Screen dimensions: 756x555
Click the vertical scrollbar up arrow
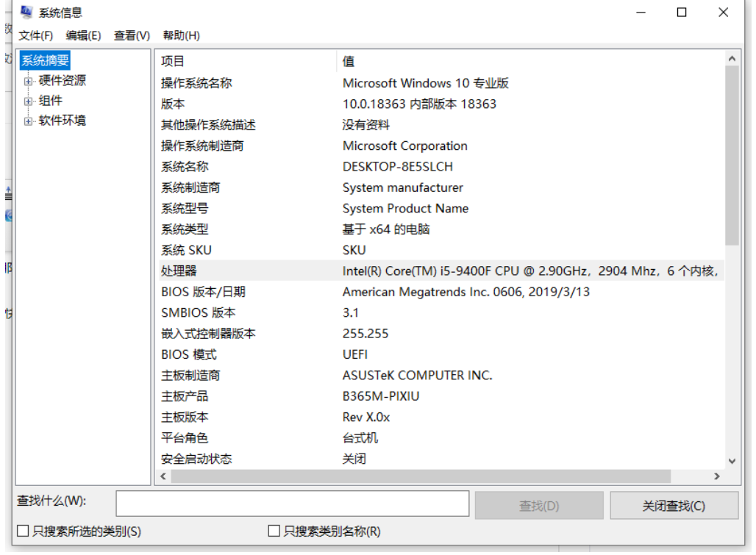[x=731, y=59]
